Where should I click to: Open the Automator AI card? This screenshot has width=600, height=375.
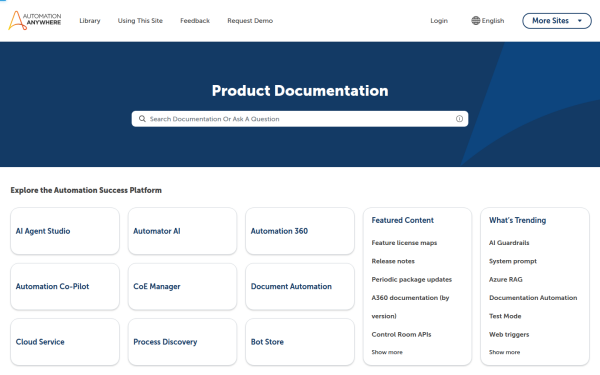(183, 231)
